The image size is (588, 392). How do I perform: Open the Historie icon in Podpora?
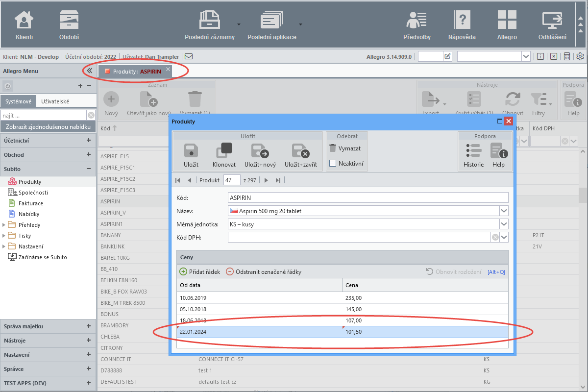pos(473,150)
